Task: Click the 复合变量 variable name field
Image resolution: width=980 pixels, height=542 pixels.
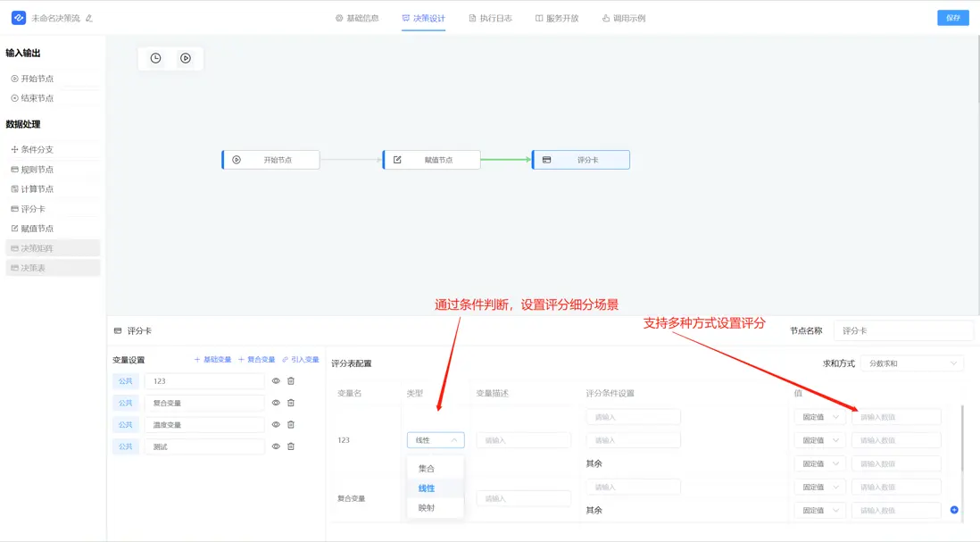Action: (204, 403)
